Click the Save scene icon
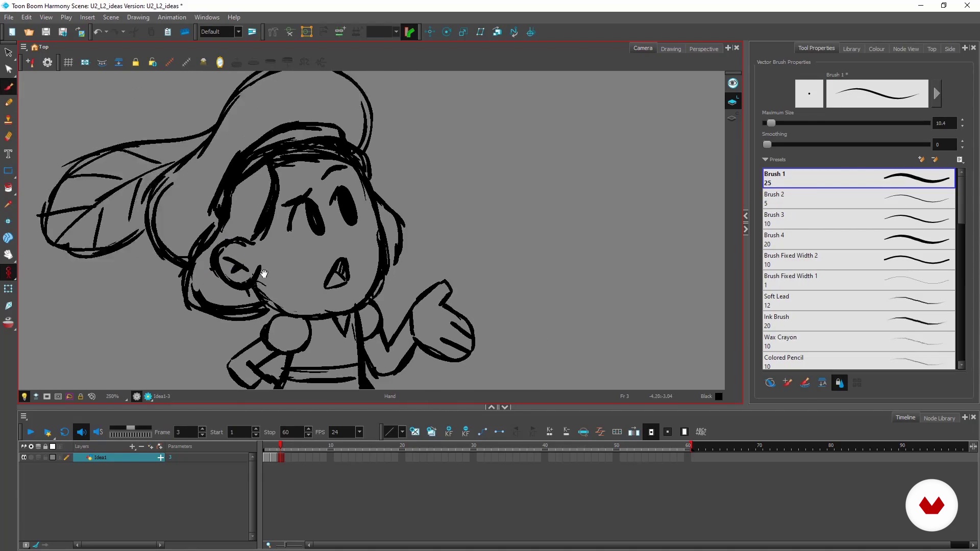 point(46,32)
